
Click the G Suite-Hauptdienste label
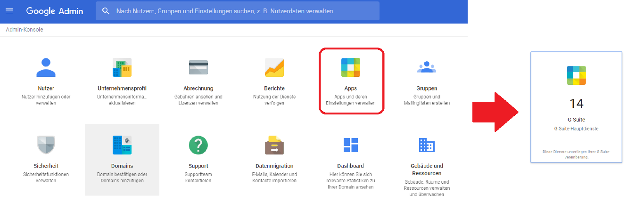tap(576, 128)
